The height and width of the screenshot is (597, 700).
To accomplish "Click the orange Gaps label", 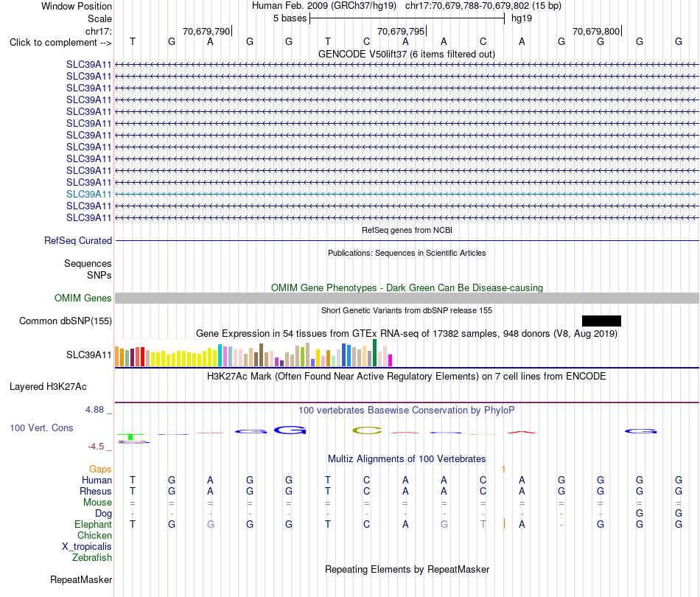I will click(100, 469).
